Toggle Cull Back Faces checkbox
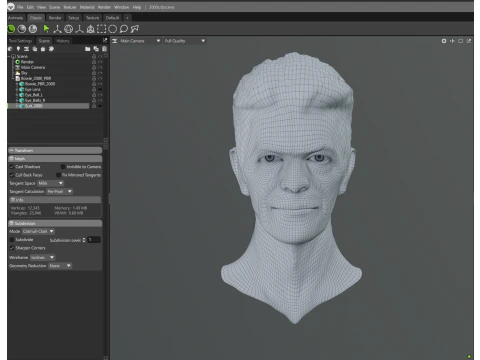Screen dimensions: 480x360 [12, 175]
